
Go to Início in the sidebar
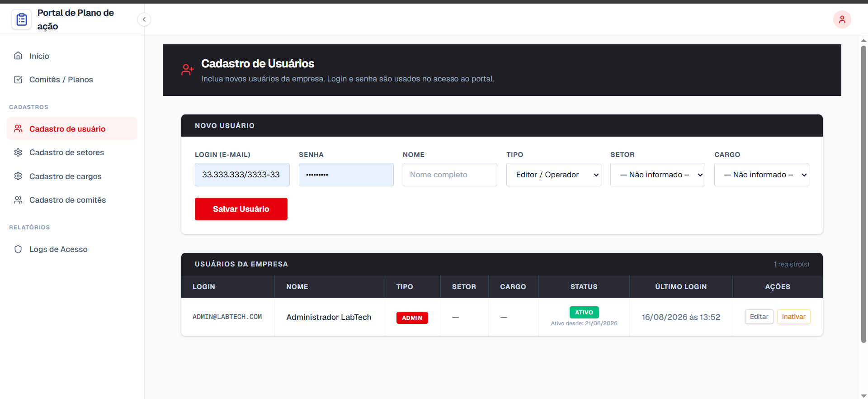click(72, 56)
